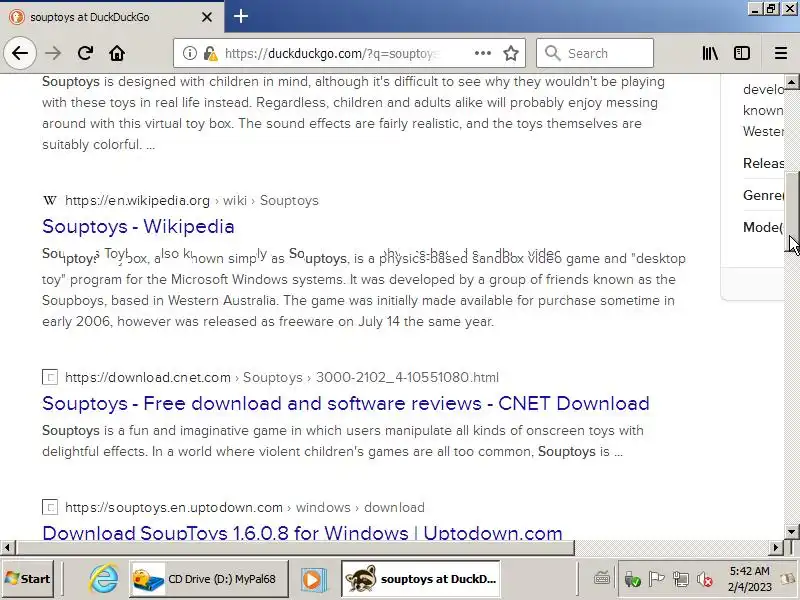Close the souptoys at DuckDuckGo tab
Image resolution: width=800 pixels, height=600 pixels.
tap(207, 17)
